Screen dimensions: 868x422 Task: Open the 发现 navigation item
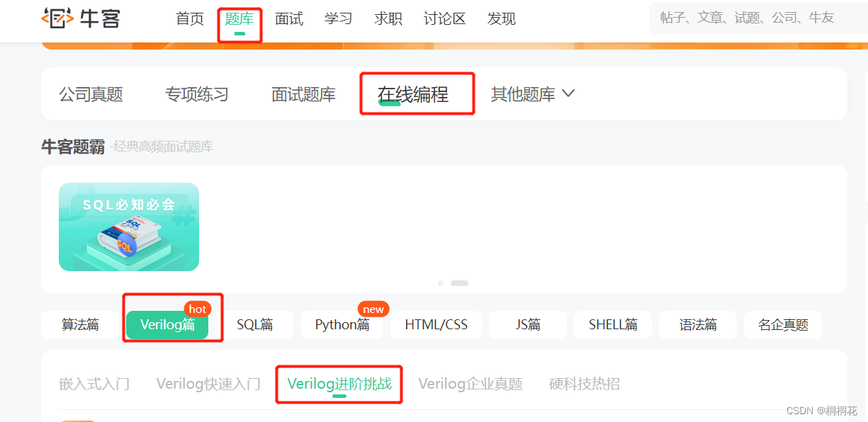click(x=502, y=19)
